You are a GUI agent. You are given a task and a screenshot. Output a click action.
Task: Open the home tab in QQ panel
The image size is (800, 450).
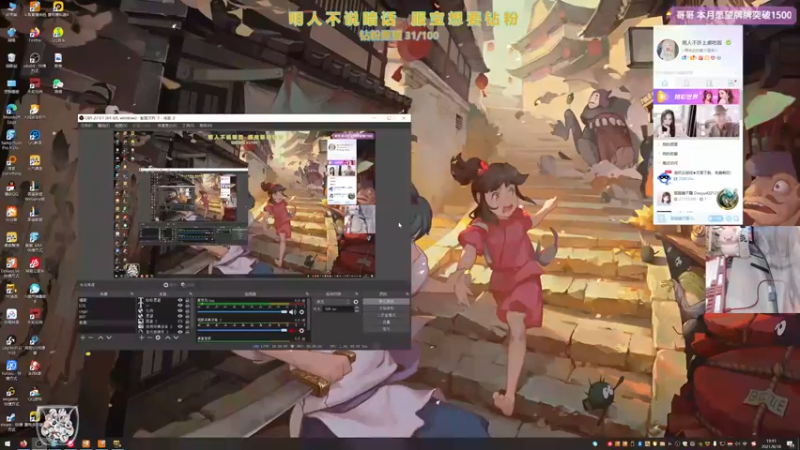(664, 83)
